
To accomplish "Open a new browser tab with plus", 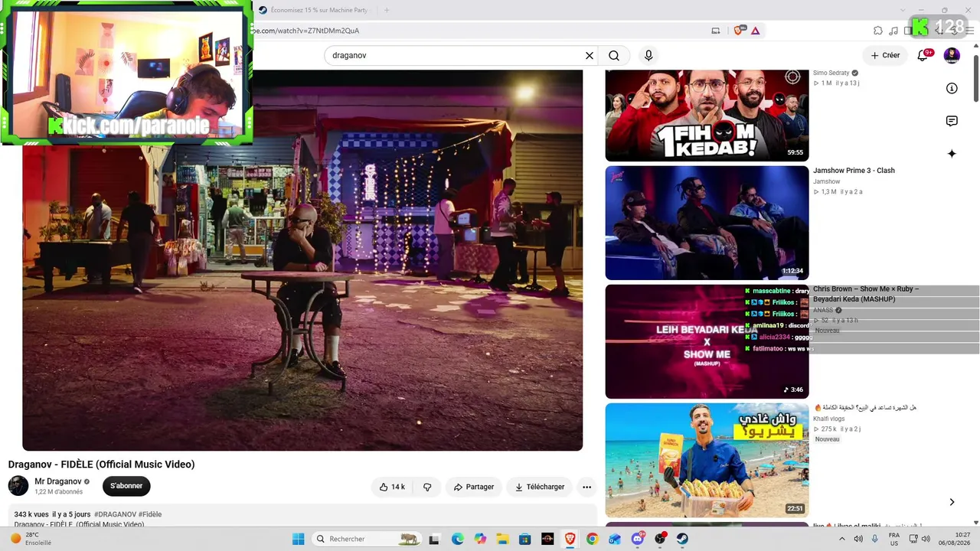I will point(387,10).
